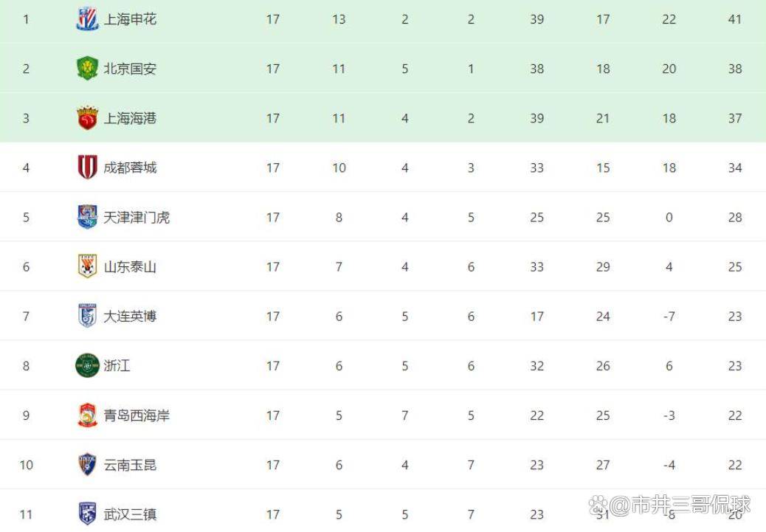Viewport: 766px width, 532px height.
Task: Select the 成都蓉城 team name
Action: point(130,167)
